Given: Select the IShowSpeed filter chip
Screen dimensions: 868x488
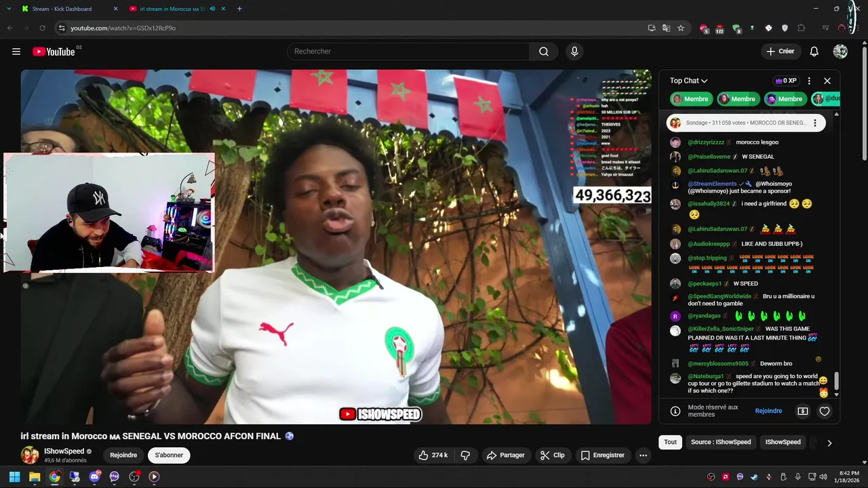Looking at the screenshot, I should click(x=783, y=442).
